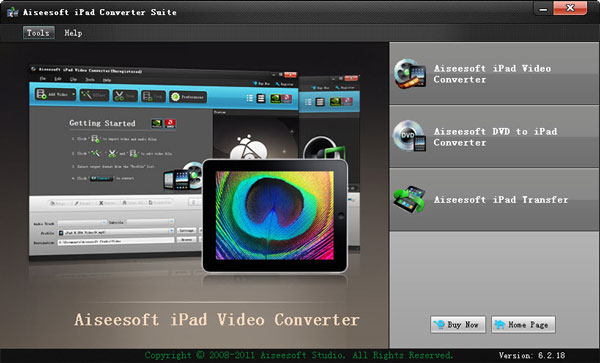Image resolution: width=600 pixels, height=363 pixels.
Task: Click the Aiseesoft app icon in the title bar
Action: [13, 12]
